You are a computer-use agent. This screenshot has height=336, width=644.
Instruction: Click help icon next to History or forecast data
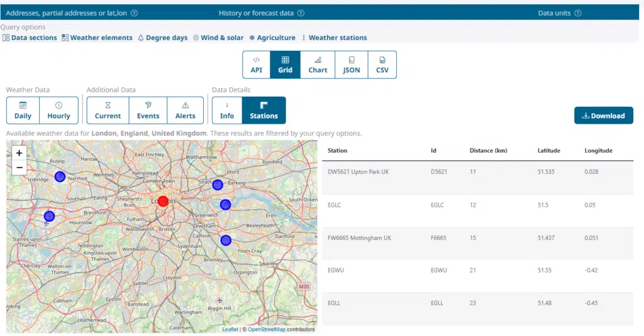301,13
